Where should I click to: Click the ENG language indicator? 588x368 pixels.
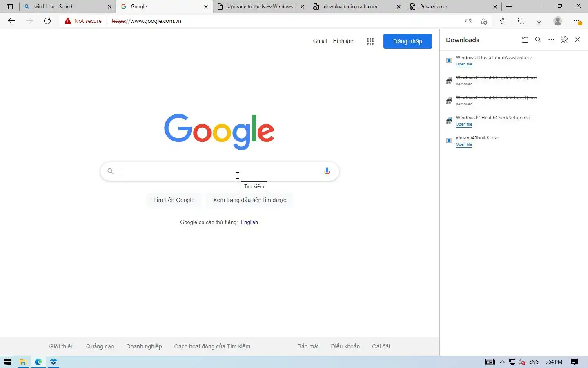(x=534, y=362)
